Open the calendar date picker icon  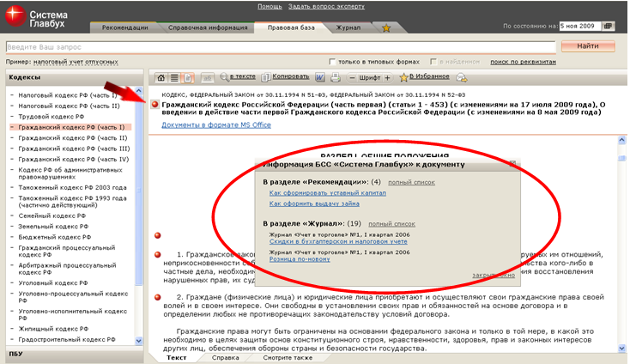pyautogui.click(x=609, y=26)
